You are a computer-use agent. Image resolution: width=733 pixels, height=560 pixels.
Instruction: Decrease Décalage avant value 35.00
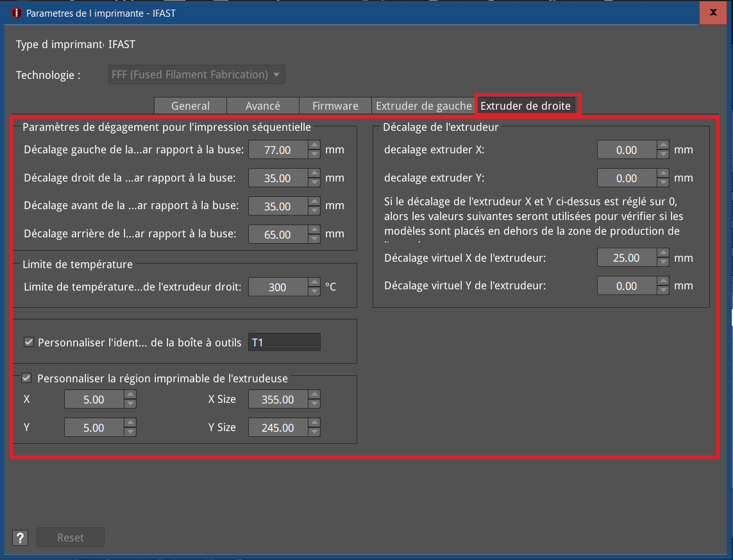point(315,210)
